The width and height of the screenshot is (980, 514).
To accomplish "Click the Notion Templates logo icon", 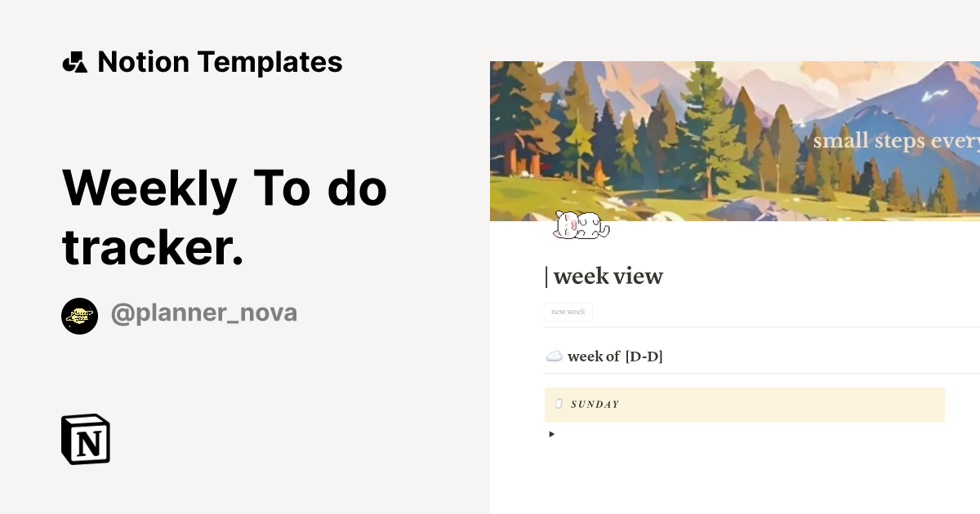I will point(75,61).
